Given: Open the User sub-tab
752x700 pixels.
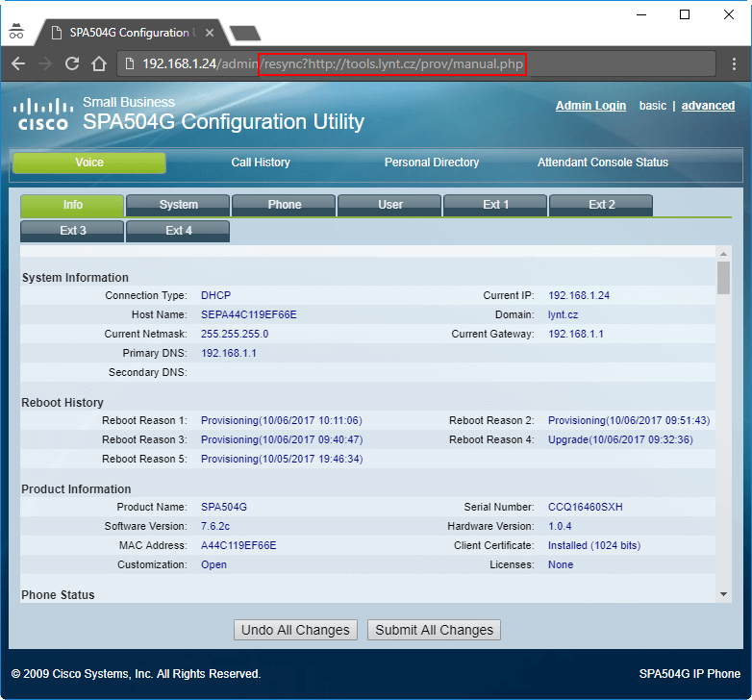Looking at the screenshot, I should coord(389,205).
